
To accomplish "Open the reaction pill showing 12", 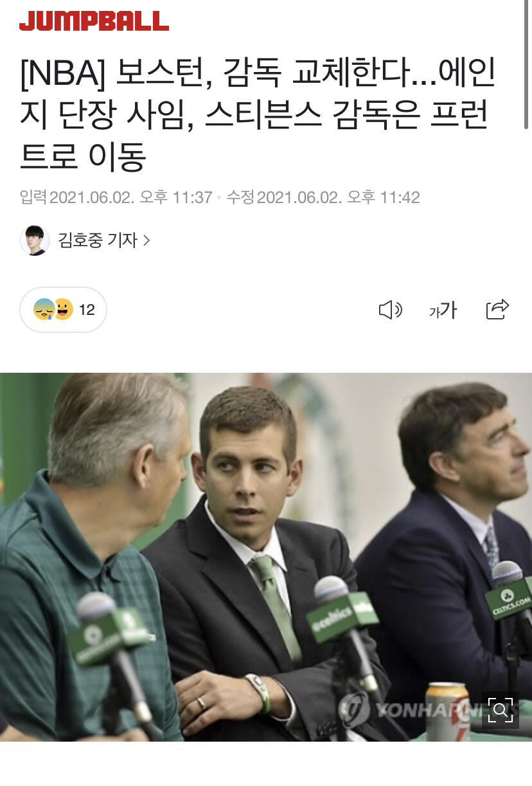I will tap(63, 310).
